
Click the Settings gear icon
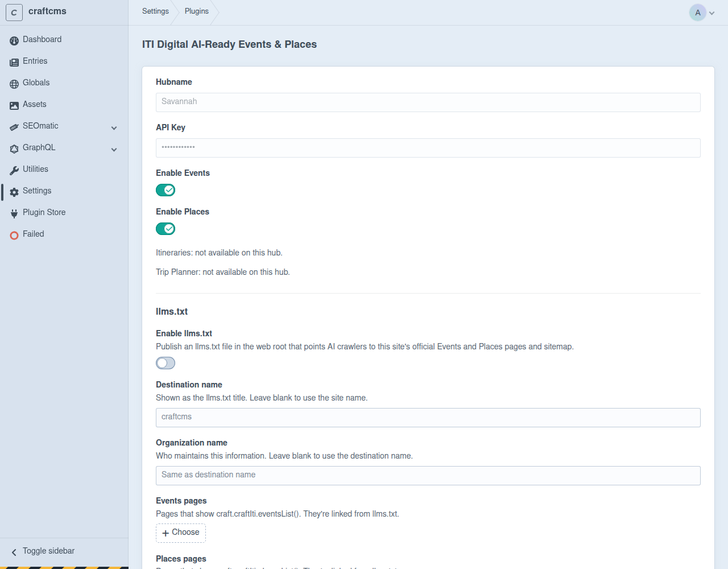(14, 192)
